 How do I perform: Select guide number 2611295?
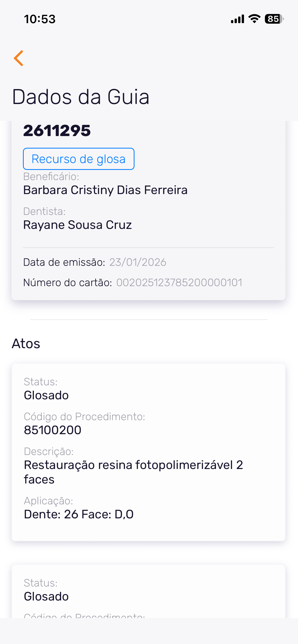(x=57, y=131)
